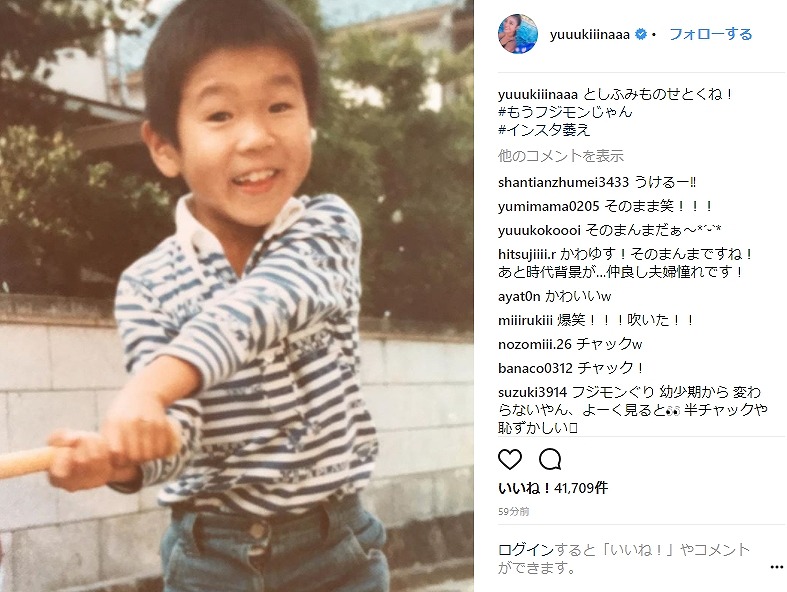This screenshot has height=592, width=787.
Task: Open yuuukiiinaaa username in header
Action: (589, 35)
